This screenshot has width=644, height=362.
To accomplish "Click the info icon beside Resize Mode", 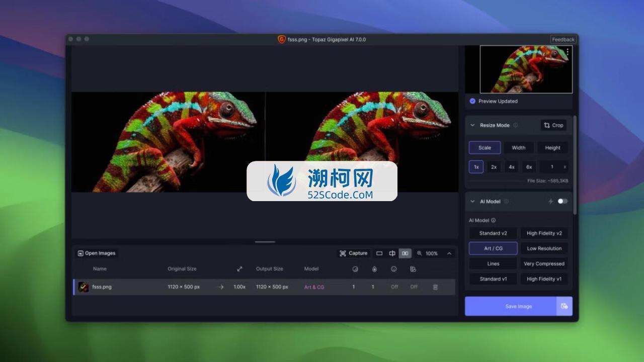I will [x=515, y=125].
